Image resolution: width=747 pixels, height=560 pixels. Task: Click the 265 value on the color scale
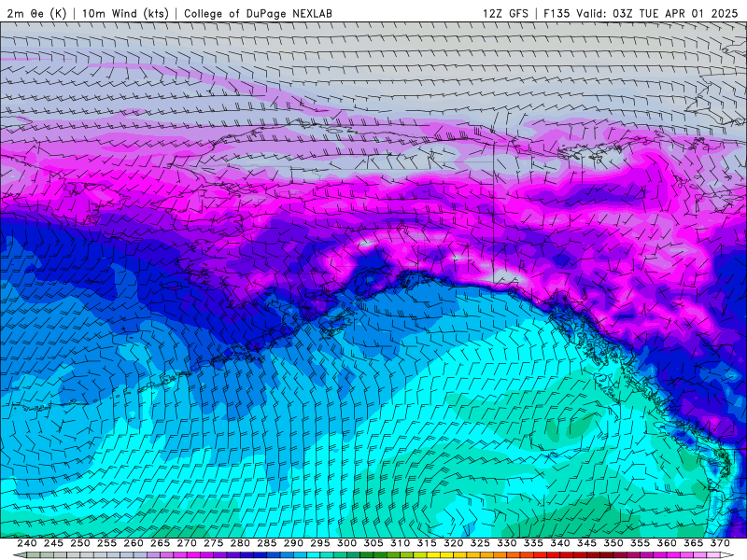point(160,543)
